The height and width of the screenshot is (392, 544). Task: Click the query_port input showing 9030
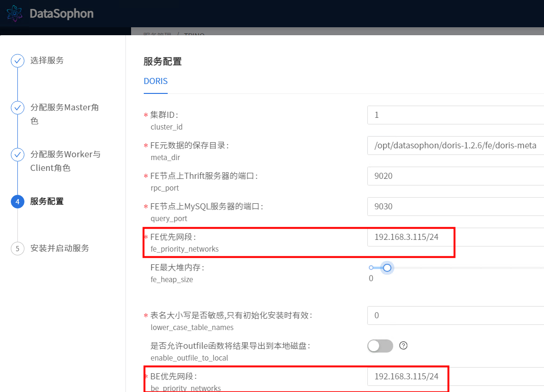(x=456, y=207)
